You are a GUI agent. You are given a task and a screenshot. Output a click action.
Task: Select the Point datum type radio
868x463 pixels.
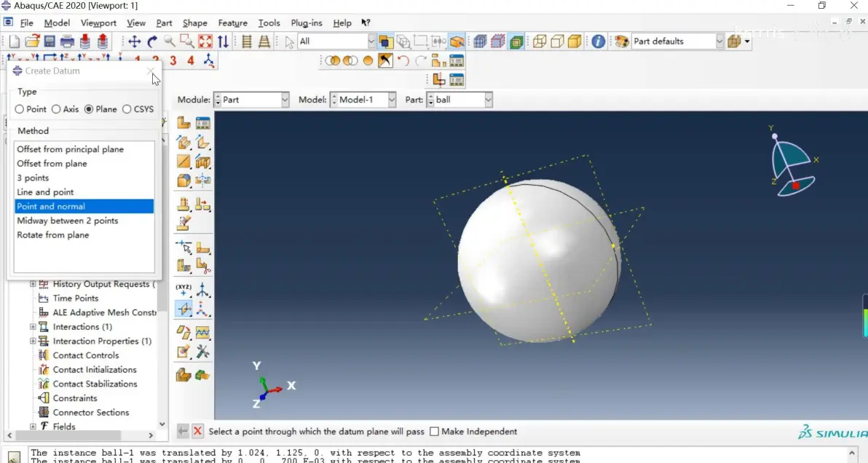[20, 109]
